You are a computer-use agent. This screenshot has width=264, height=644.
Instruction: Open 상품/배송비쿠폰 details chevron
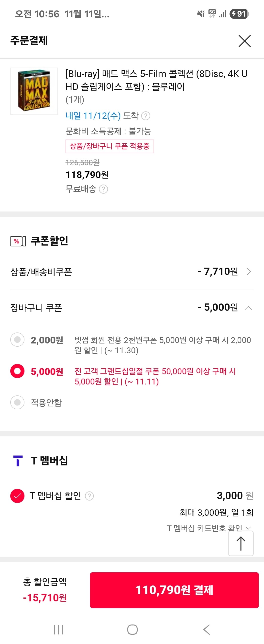(x=249, y=272)
